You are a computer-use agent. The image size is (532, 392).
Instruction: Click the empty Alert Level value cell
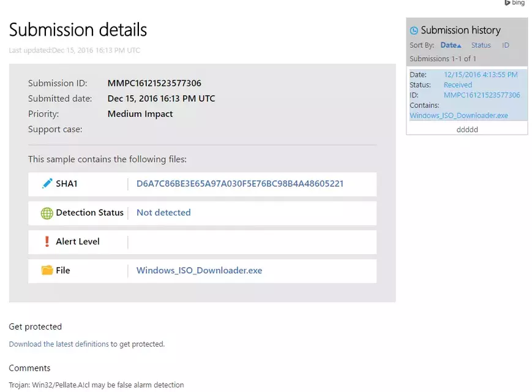tap(252, 242)
